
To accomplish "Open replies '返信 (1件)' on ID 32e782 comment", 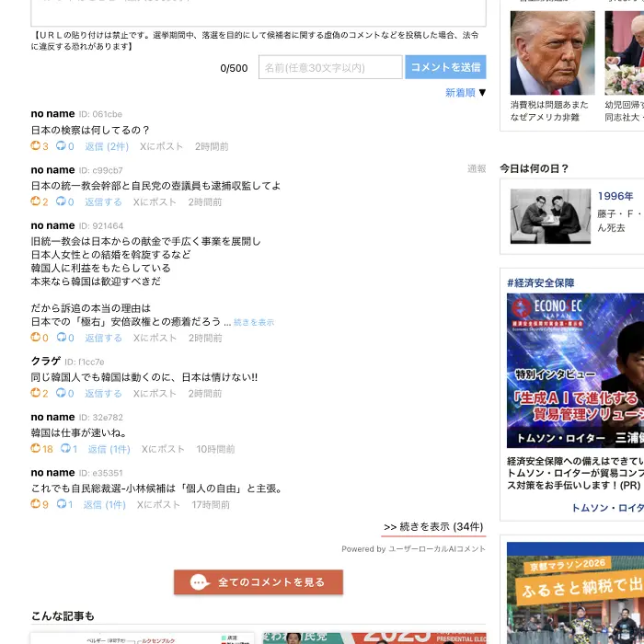I will 109,449.
